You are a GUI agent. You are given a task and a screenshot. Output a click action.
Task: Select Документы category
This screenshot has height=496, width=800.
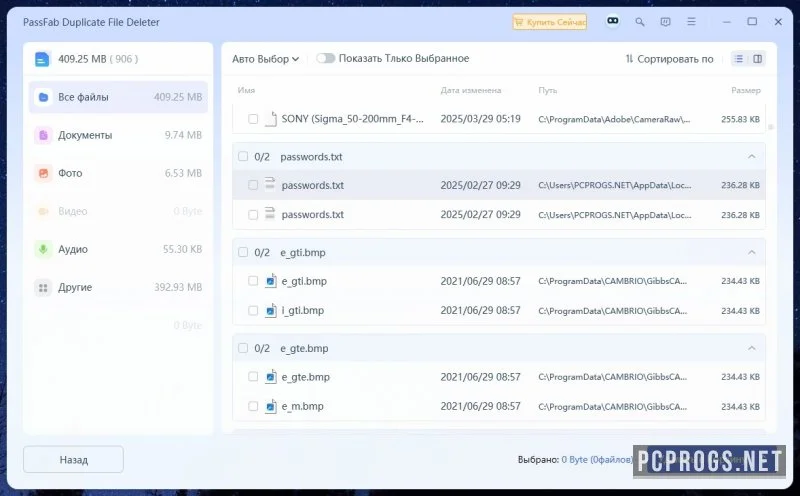118,135
